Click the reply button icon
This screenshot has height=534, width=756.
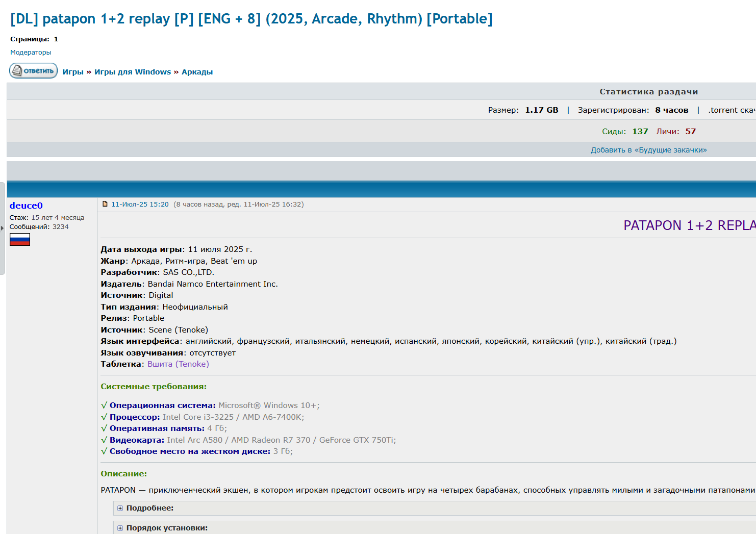tap(33, 71)
